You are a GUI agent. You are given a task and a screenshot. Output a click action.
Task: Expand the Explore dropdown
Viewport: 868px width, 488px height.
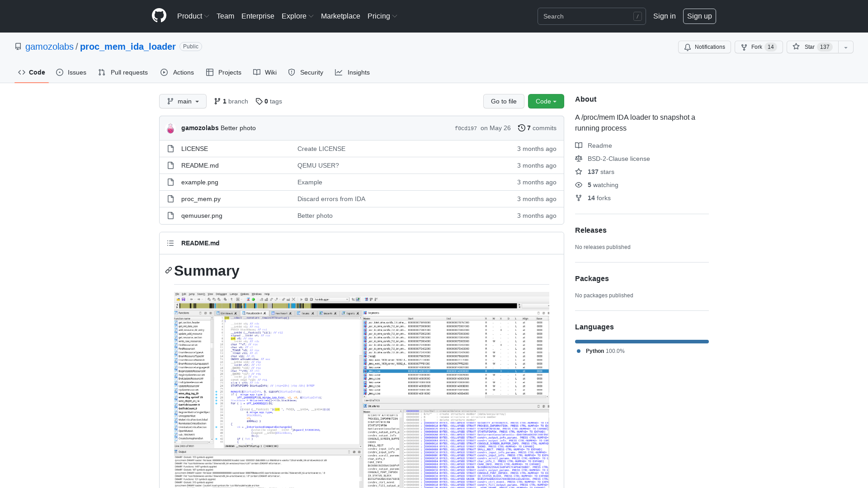tap(297, 16)
